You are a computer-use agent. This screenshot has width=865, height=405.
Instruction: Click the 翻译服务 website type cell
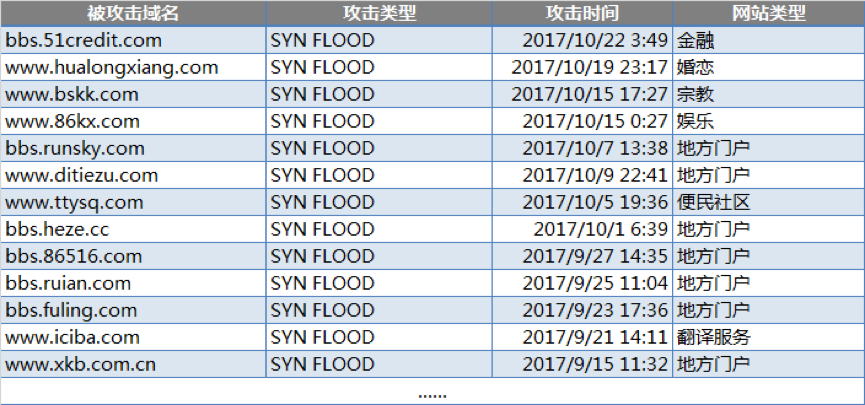[x=768, y=337]
